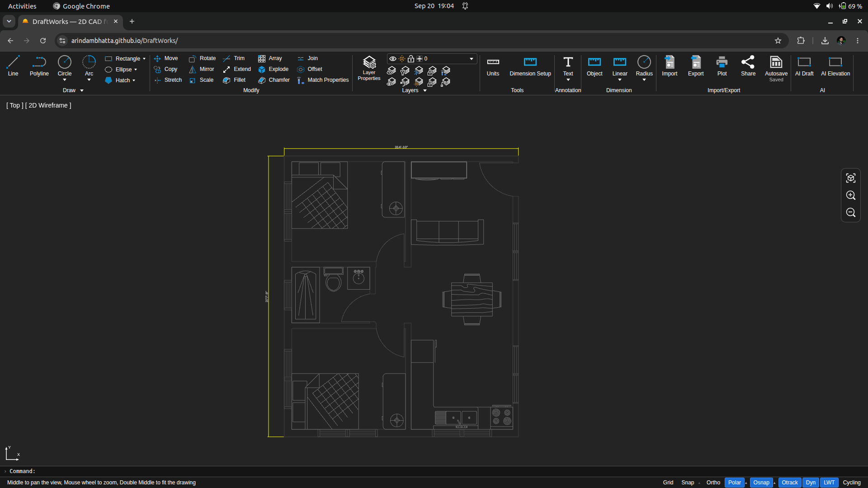
Task: Toggle Cycling selection mode
Action: point(852,483)
